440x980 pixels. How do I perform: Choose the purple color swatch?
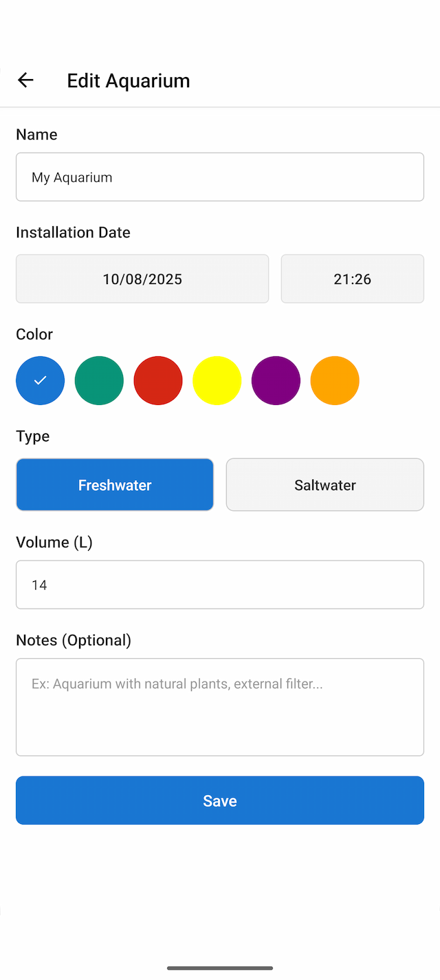coord(276,380)
